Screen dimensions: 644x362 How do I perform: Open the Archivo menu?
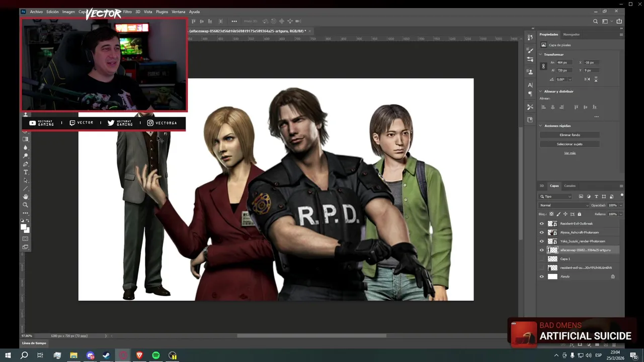coord(36,12)
